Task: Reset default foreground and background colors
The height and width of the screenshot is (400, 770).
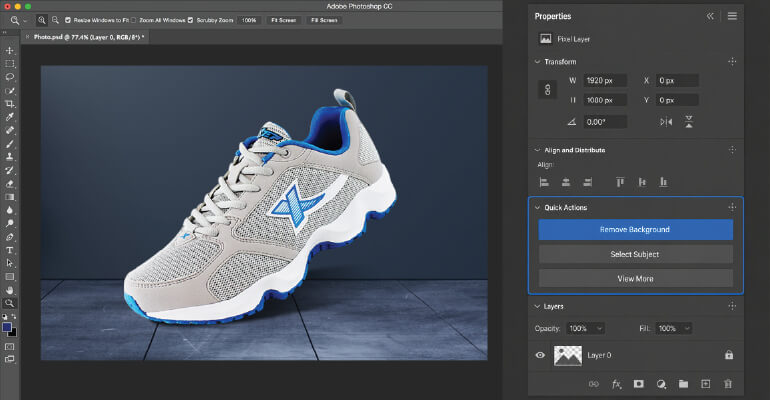Action: (x=5, y=317)
